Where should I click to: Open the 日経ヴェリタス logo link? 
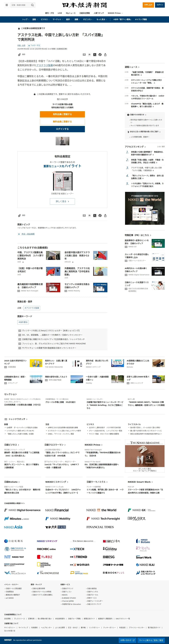[136, 518]
